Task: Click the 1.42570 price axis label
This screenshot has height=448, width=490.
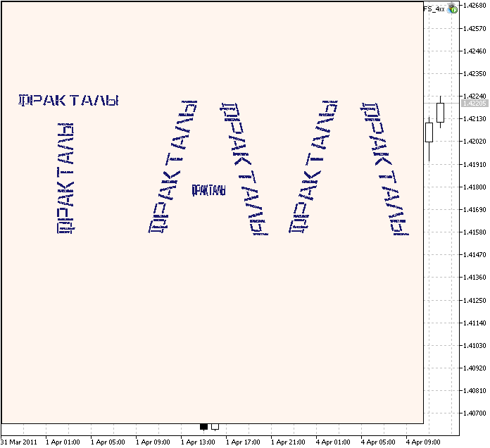Action: click(475, 28)
